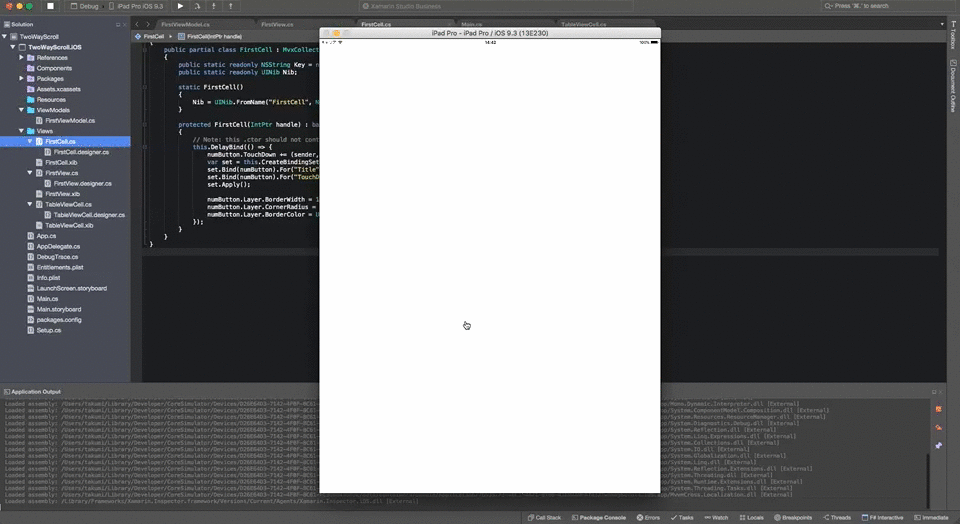Image resolution: width=960 pixels, height=524 pixels.
Task: Open the Breakpoints pad
Action: point(793,518)
